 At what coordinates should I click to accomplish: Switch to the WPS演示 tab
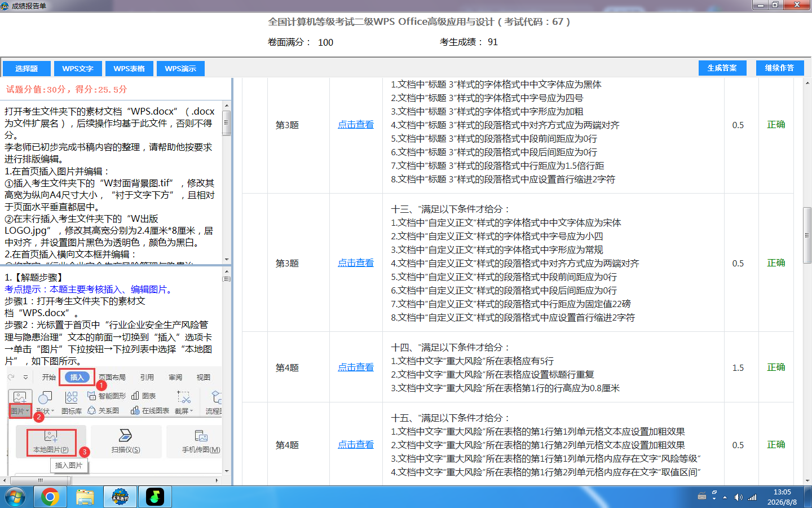180,68
